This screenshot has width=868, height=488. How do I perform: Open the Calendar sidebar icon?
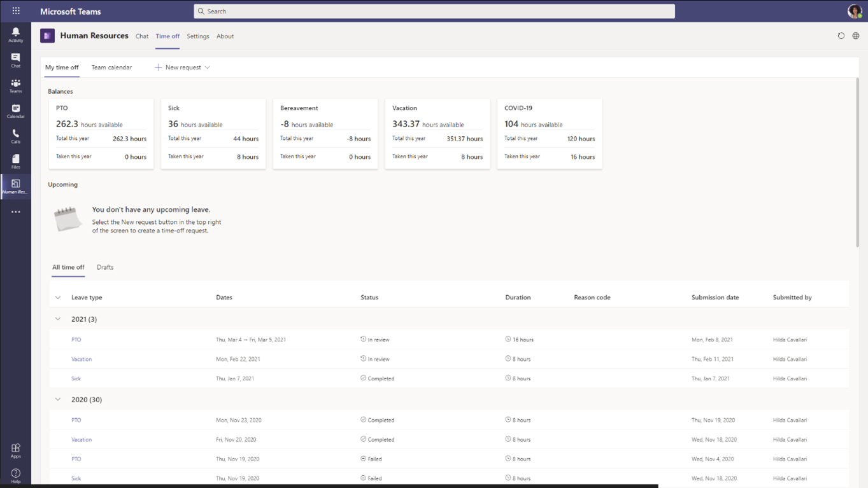pos(15,111)
